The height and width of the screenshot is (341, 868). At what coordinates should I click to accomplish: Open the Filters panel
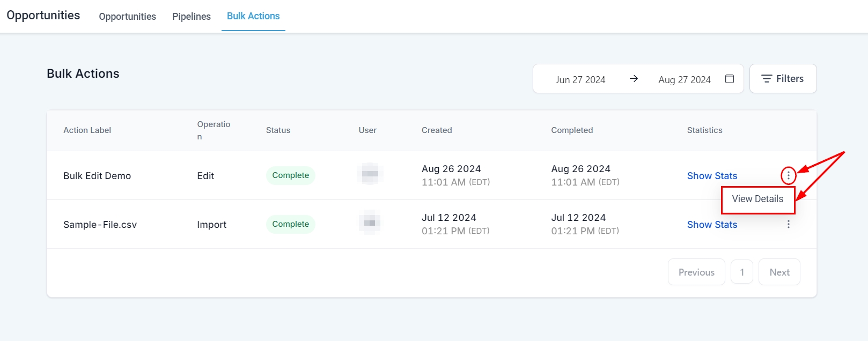783,79
